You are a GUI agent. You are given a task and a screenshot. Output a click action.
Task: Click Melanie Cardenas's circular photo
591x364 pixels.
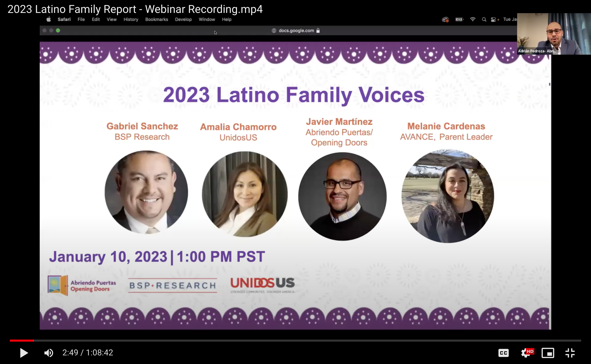pyautogui.click(x=448, y=196)
